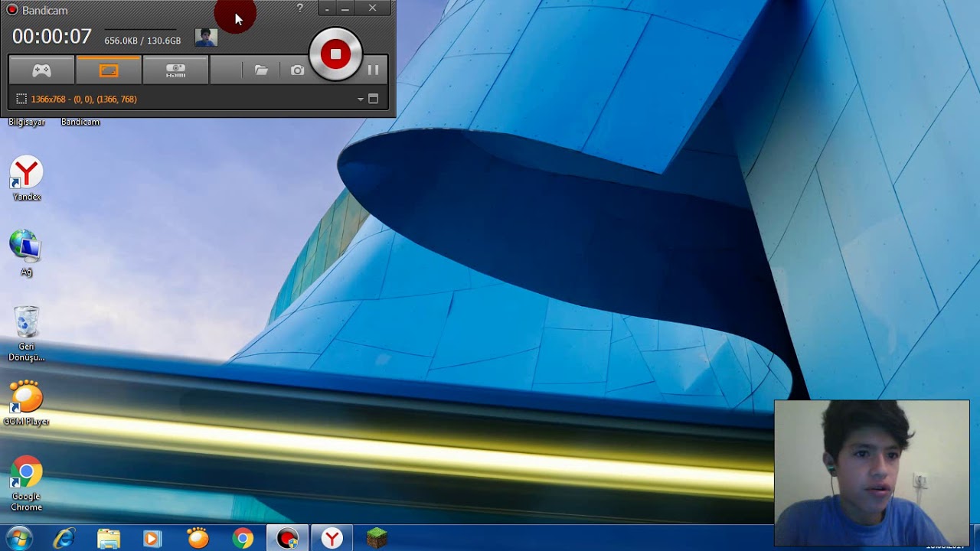This screenshot has width=980, height=551.
Task: Click the webcam preview thumbnail in Bandicam
Action: tap(206, 37)
